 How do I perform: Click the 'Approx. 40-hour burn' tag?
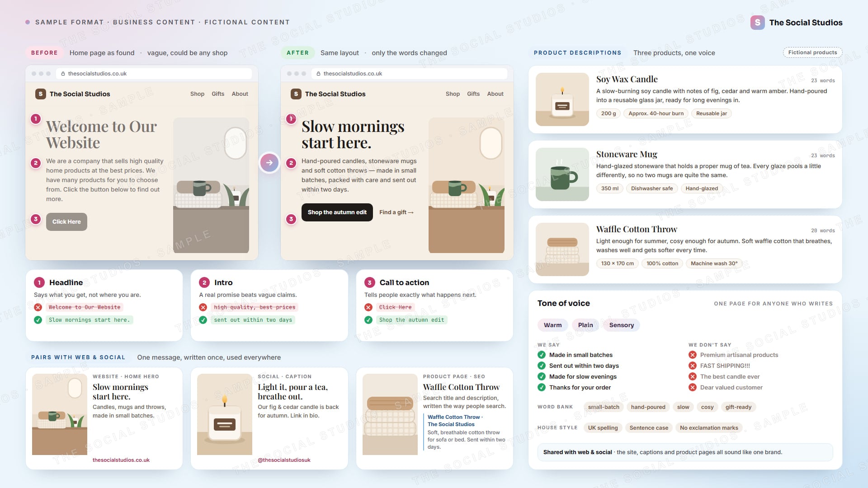pyautogui.click(x=656, y=113)
